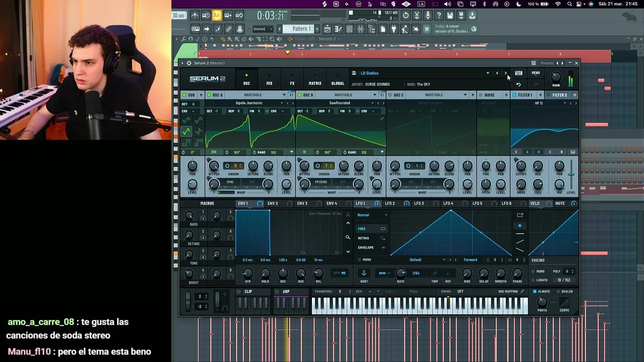This screenshot has width=644, height=362.
Task: Click OSC B wavetable edit pencil
Action: (x=382, y=119)
